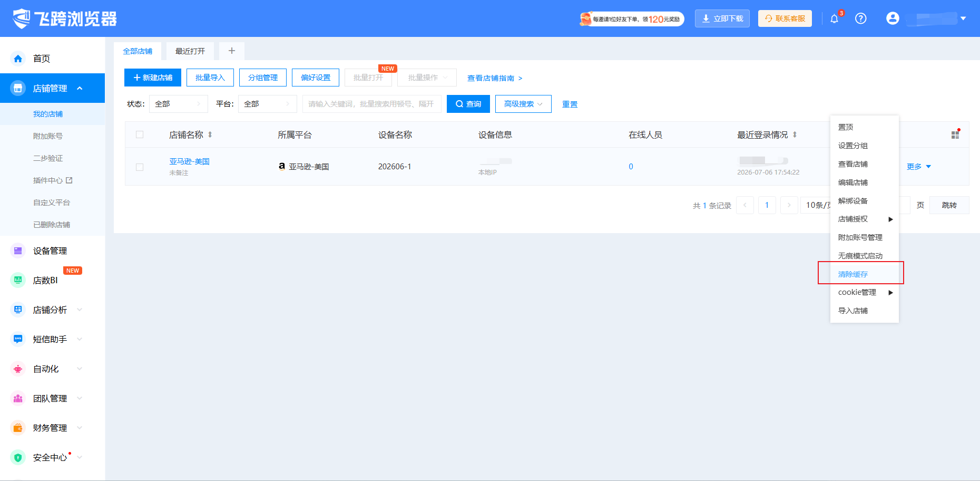This screenshot has width=980, height=481.
Task: Select 置顶 in context menu
Action: (x=865, y=127)
